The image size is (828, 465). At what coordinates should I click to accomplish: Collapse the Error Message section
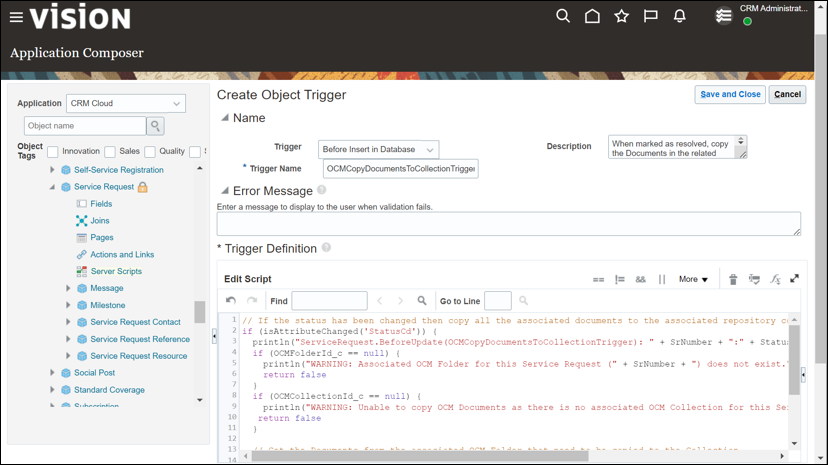[225, 191]
